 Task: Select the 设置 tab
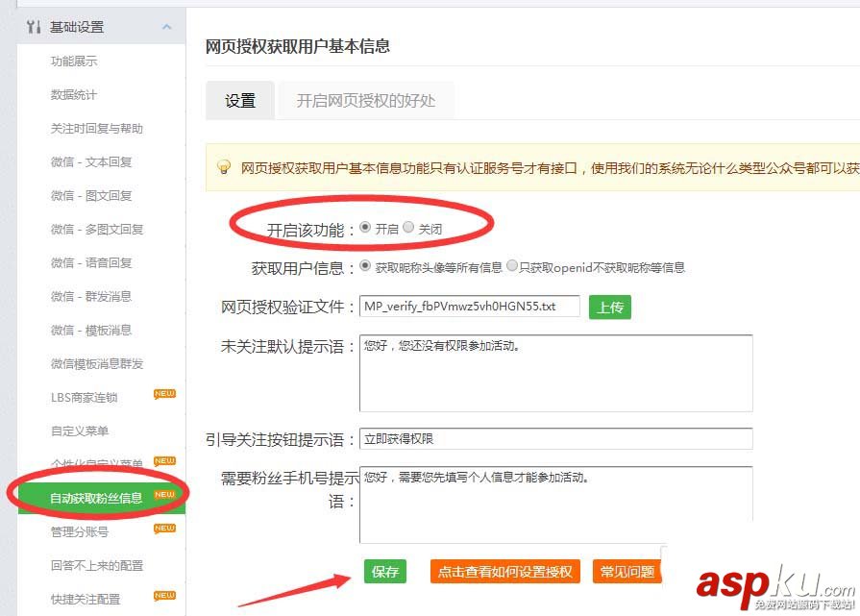[x=240, y=100]
